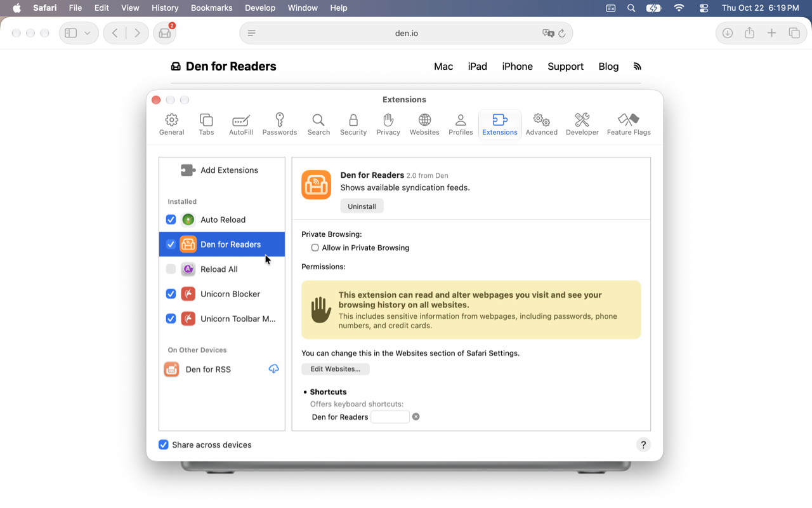Click the Den for Readers shortcut field
Image resolution: width=812 pixels, height=508 pixels.
(390, 417)
